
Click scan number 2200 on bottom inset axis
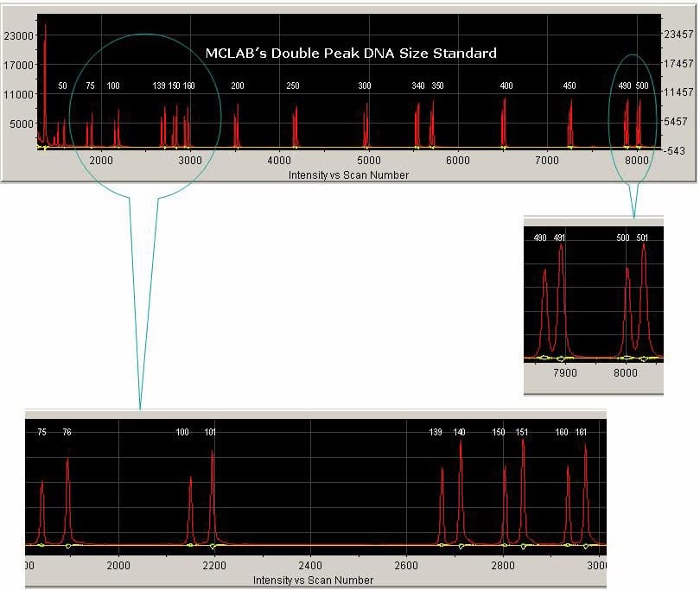214,566
